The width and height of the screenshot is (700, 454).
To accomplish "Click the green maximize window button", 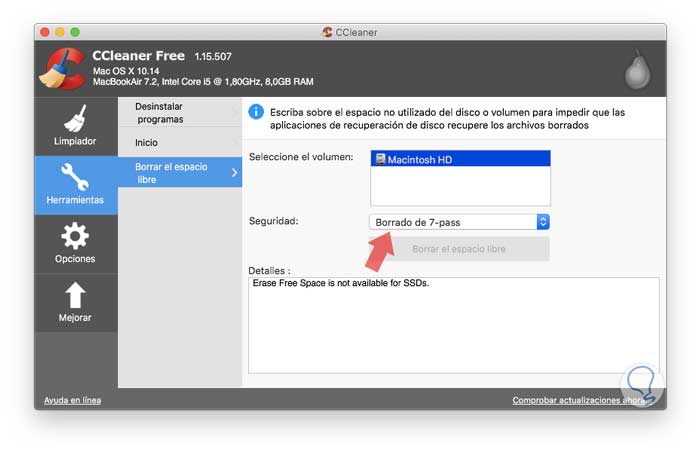I will tap(75, 32).
